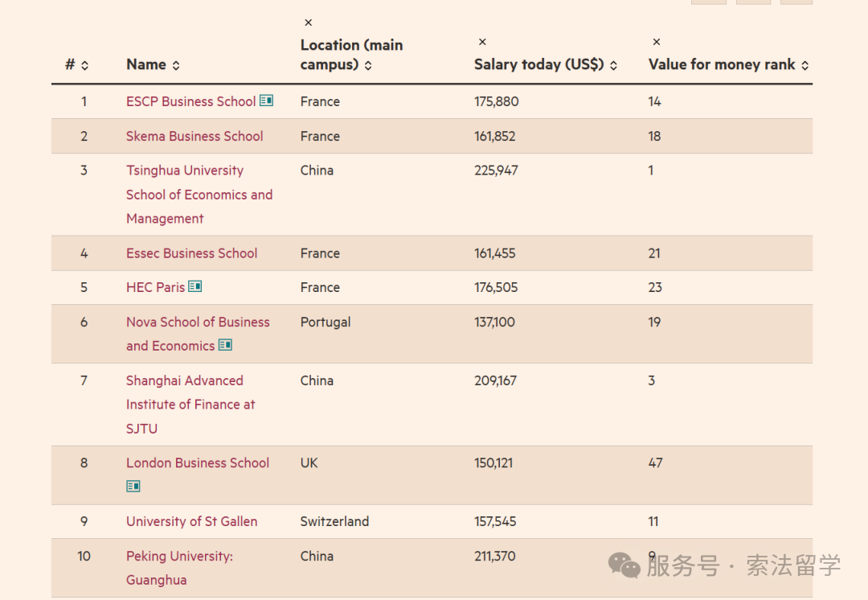The height and width of the screenshot is (600, 868).
Task: Click value rank 14 in ESCP row
Action: (x=654, y=101)
